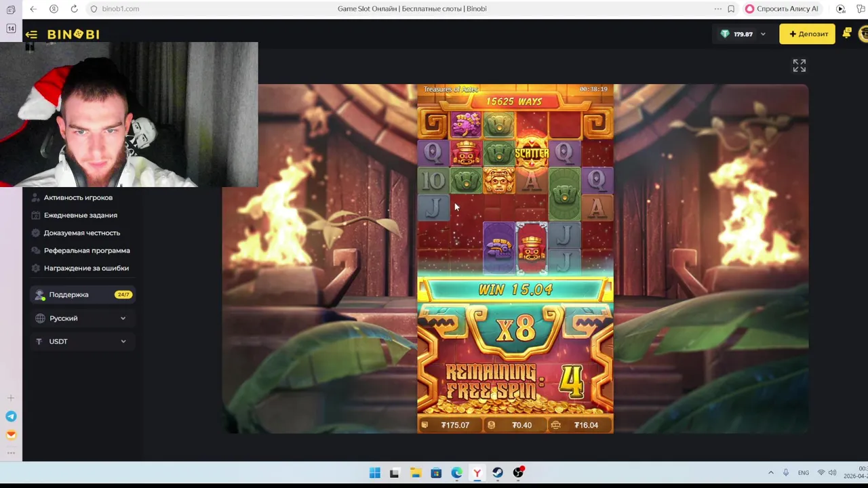Open the orange mail icon in sidebar
Screen dimensions: 868x488
pyautogui.click(x=11, y=435)
